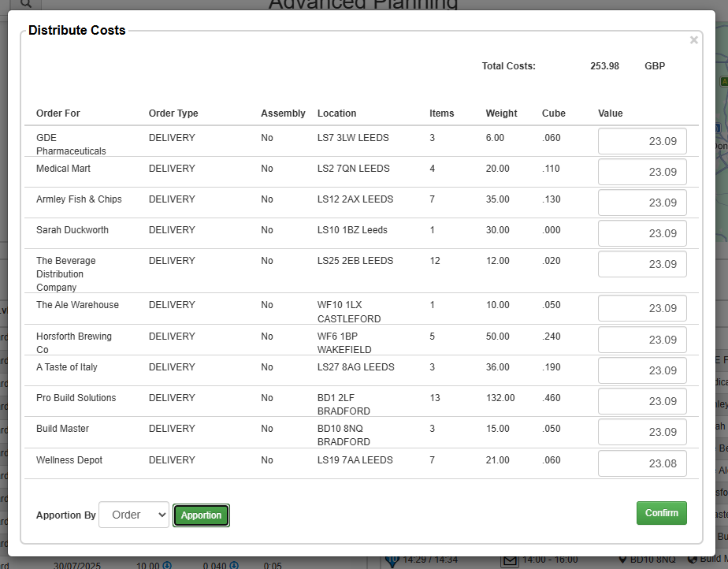This screenshot has width=728, height=569.
Task: Select 'A Taste of Italy' order name
Action: click(x=67, y=367)
